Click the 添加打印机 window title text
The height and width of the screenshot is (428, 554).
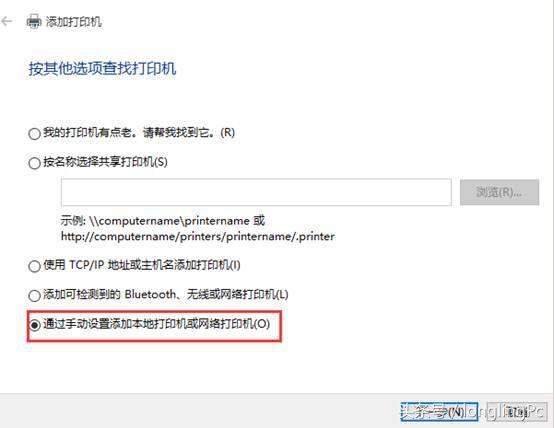73,22
